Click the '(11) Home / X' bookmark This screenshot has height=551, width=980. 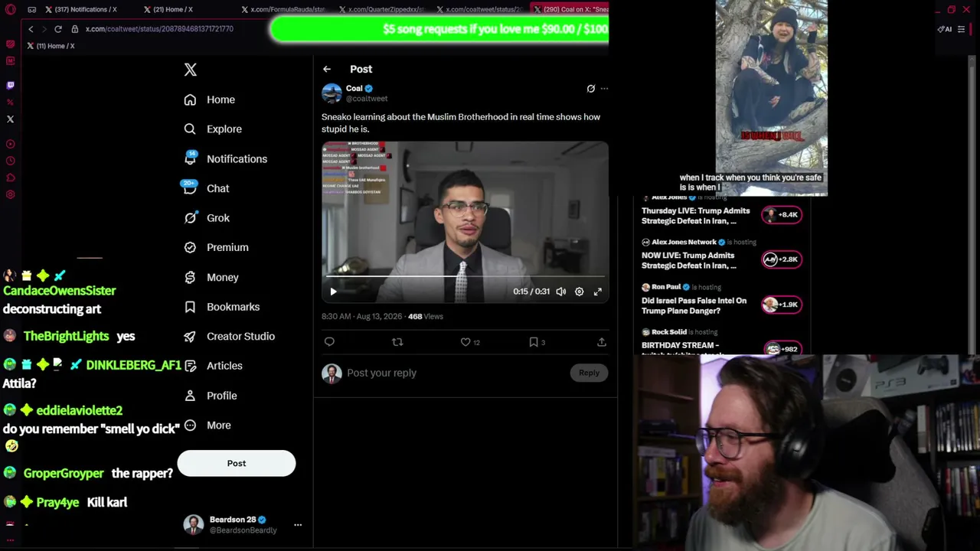click(x=51, y=46)
